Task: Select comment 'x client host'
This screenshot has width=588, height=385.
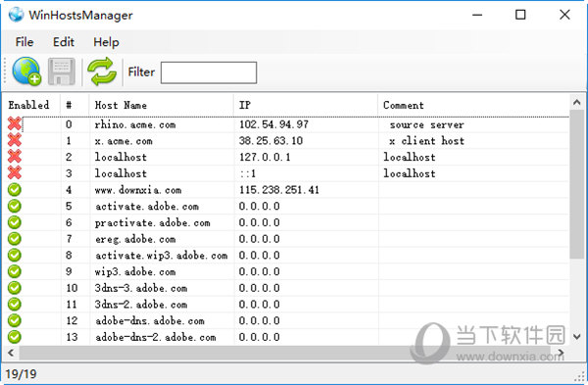Action: [x=426, y=141]
